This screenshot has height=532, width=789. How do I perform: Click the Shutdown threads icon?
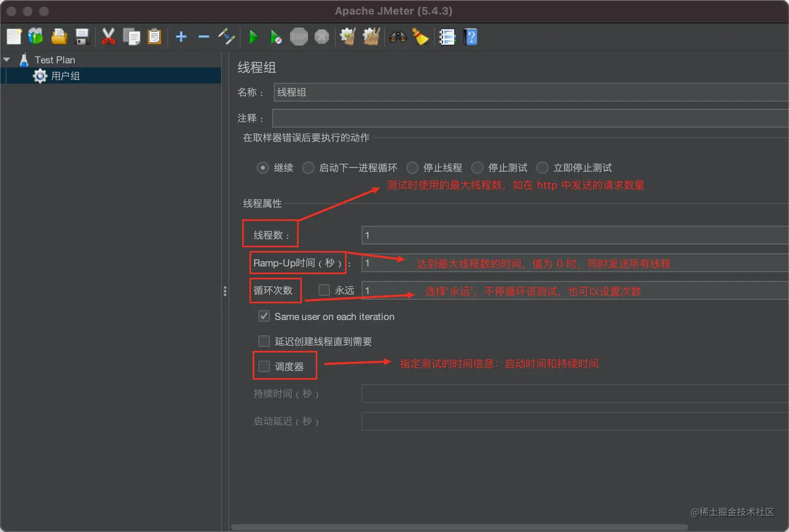point(322,37)
